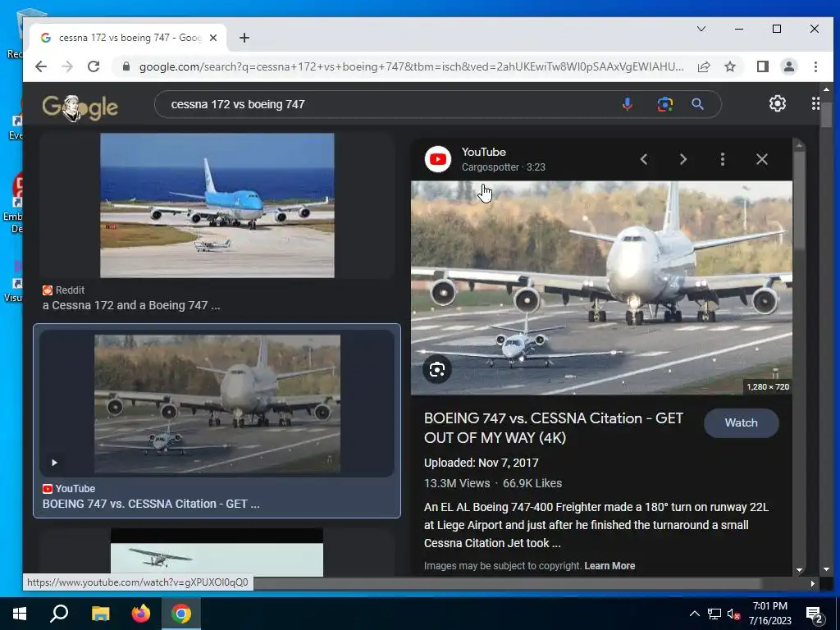Open Chrome side panel
Screen dimensions: 840x630
point(762,66)
